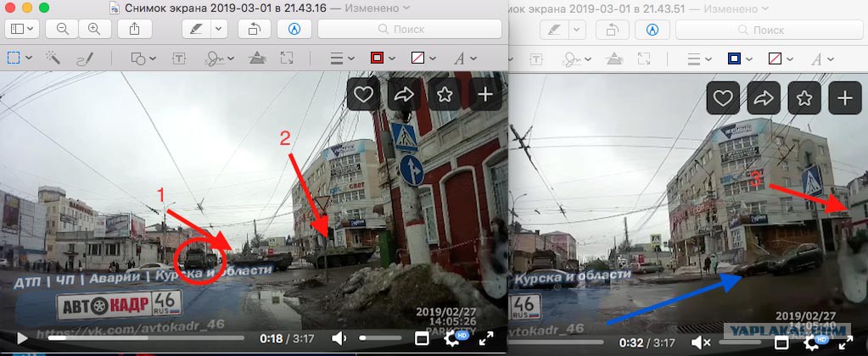The height and width of the screenshot is (356, 868).
Task: Open text style A in left window
Action: coord(458,58)
